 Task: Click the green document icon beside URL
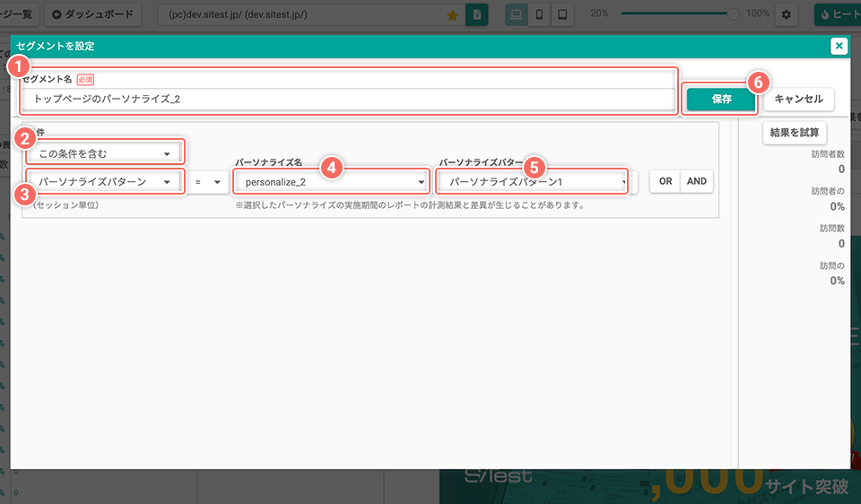(476, 15)
